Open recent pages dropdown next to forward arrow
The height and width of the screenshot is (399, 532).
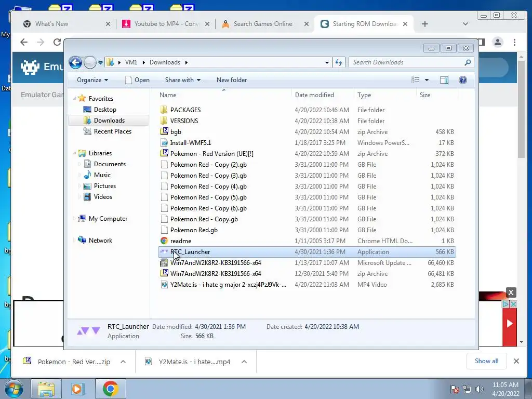pyautogui.click(x=100, y=63)
